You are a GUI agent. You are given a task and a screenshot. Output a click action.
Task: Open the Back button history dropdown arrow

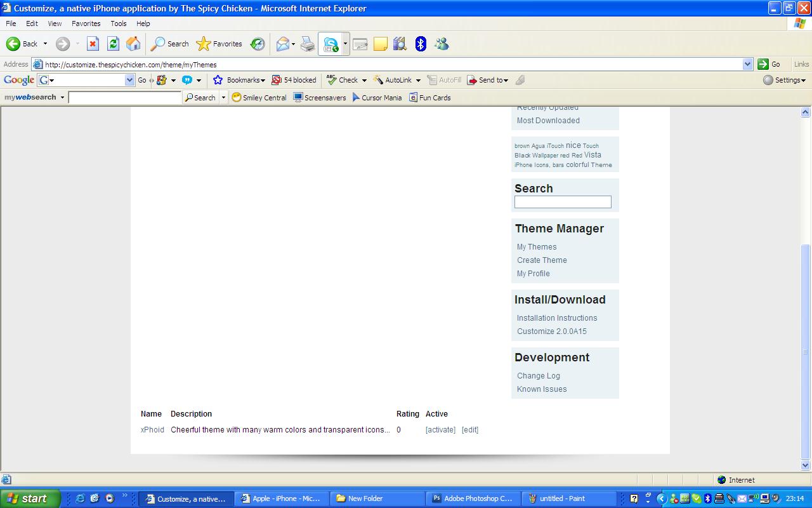(45, 44)
